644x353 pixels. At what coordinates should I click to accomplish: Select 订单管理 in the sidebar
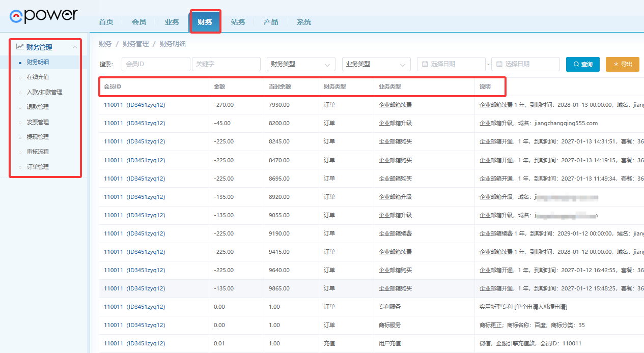click(38, 167)
